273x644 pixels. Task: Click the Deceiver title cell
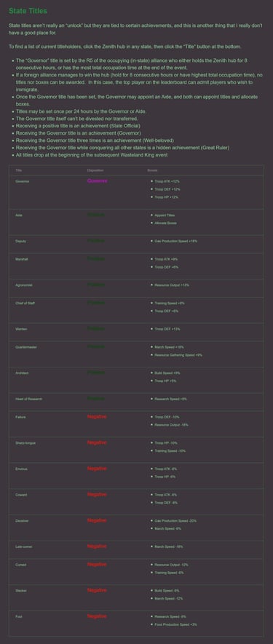(x=22, y=521)
